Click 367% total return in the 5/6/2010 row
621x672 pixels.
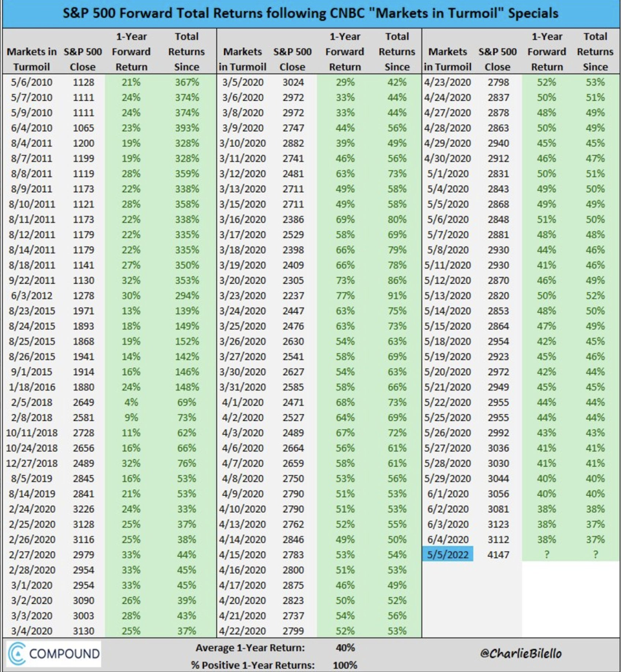click(x=187, y=82)
